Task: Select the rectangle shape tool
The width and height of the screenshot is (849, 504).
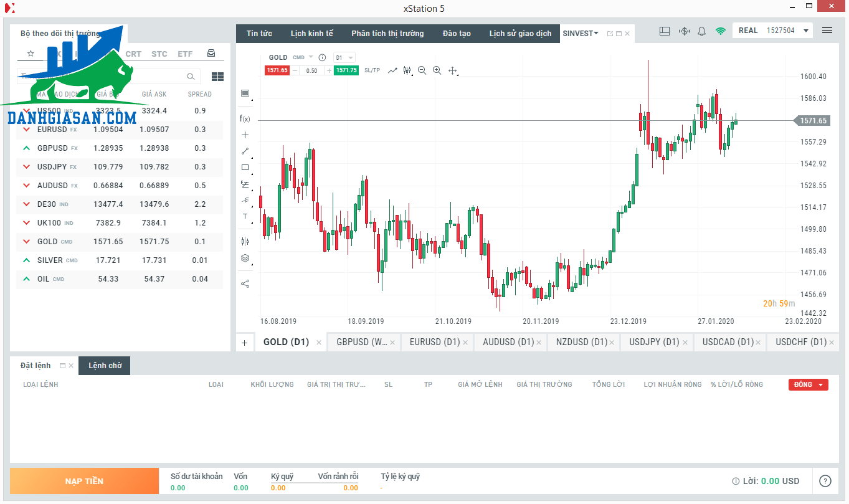Action: (x=245, y=168)
